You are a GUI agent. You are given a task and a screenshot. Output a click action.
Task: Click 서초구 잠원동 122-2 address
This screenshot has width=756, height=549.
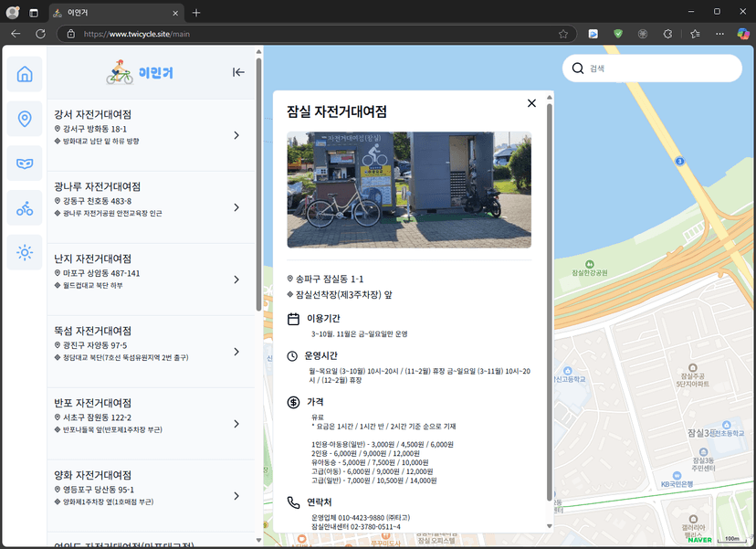tap(97, 417)
